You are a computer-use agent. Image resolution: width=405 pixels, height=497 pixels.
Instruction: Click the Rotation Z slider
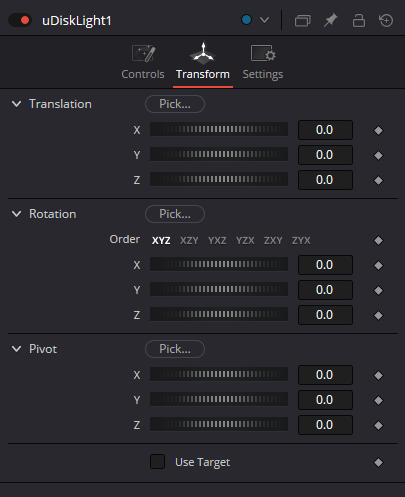point(219,314)
